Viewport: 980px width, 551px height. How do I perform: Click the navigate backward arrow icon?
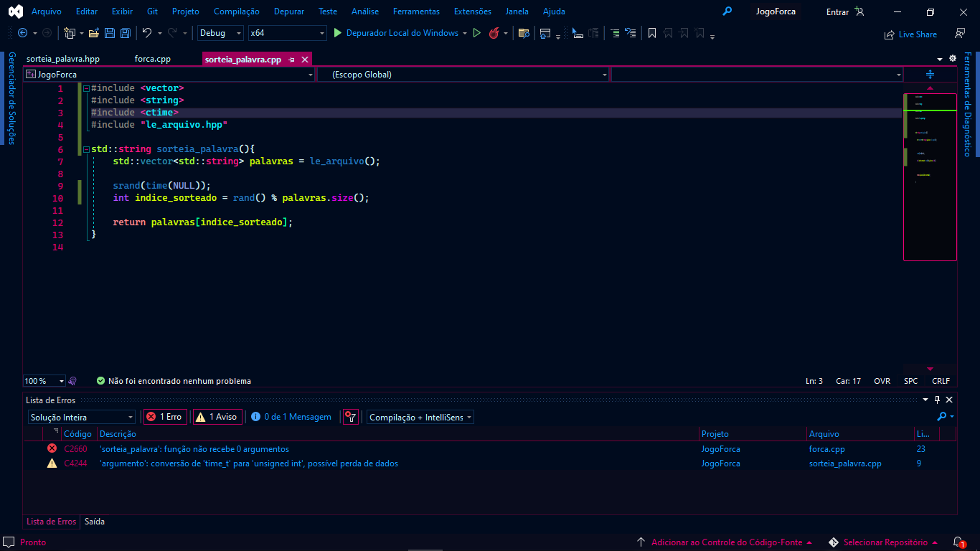22,33
